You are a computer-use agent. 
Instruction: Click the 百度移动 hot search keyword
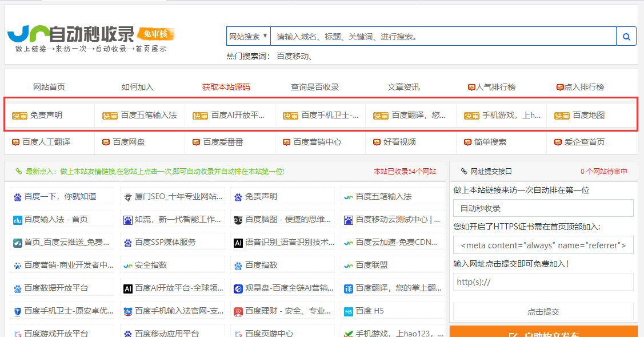click(x=295, y=56)
